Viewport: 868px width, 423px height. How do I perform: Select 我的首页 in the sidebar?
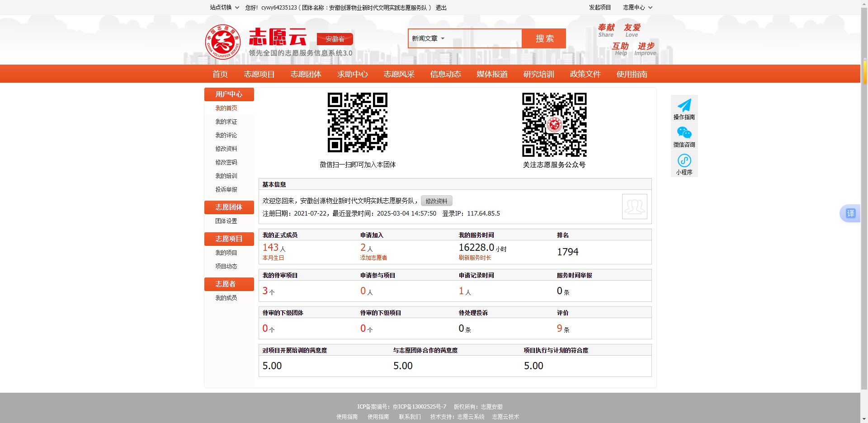click(226, 108)
